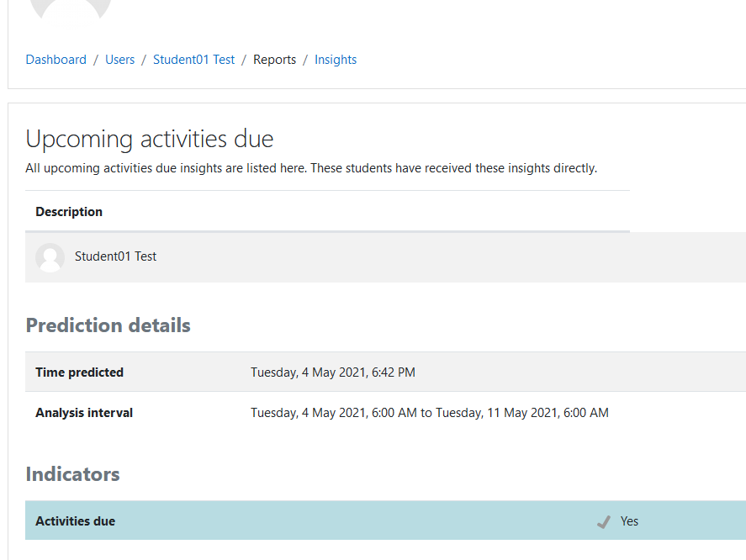
Task: Click the Time predicted row label
Action: click(79, 372)
